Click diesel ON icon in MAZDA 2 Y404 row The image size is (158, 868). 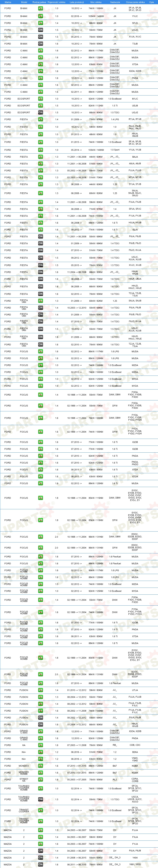[40, 857]
